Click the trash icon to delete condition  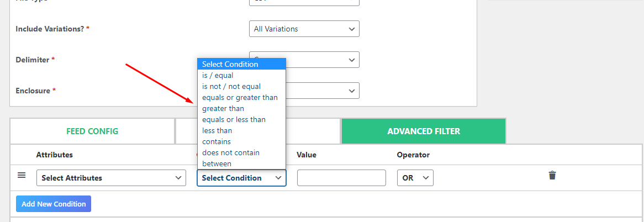552,175
